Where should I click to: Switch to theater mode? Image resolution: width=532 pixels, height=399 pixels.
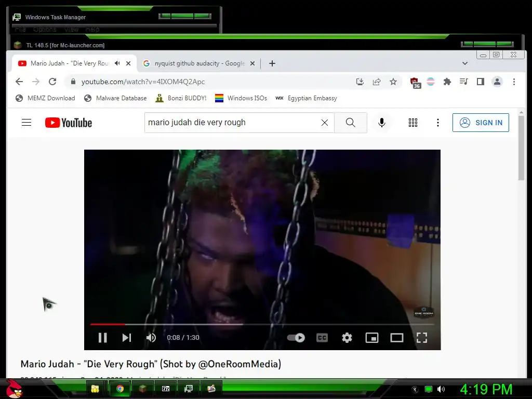coord(396,338)
